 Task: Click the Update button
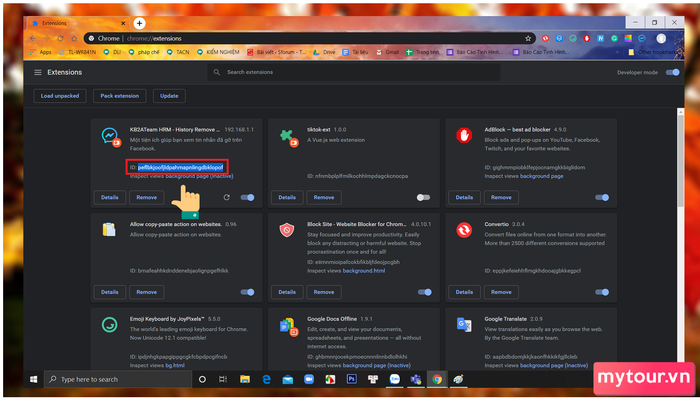point(169,96)
